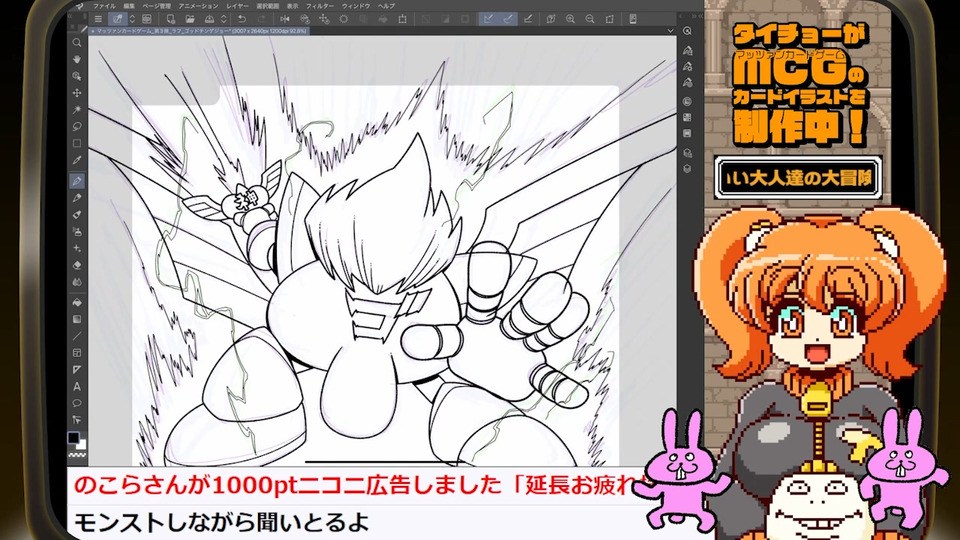960x540 pixels.
Task: Open the Tool Property palette icon
Action: coord(688,67)
